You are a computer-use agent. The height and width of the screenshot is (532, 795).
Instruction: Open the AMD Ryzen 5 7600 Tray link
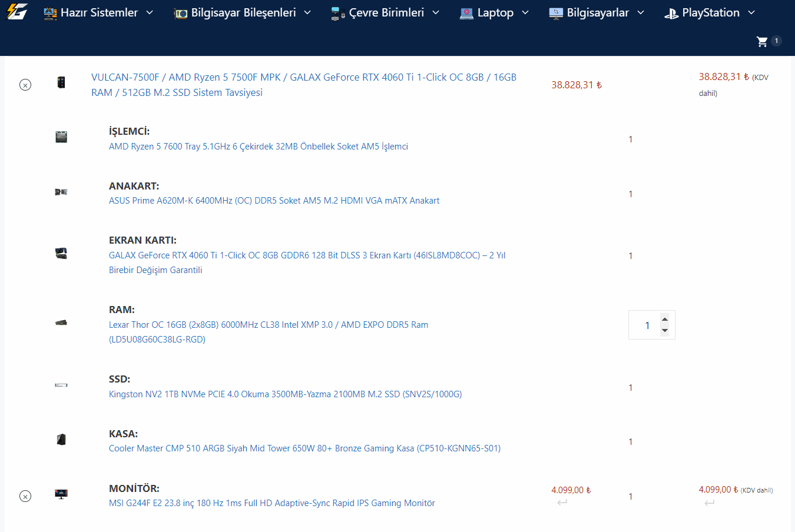pyautogui.click(x=259, y=147)
